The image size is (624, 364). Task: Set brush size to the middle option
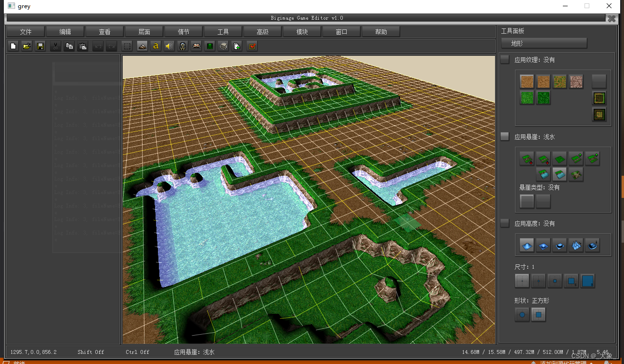[x=555, y=281]
